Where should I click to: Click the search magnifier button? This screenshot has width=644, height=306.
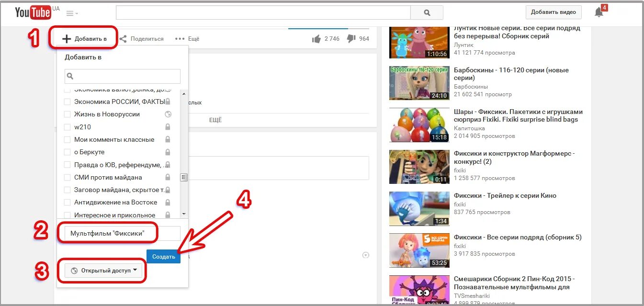click(x=427, y=13)
